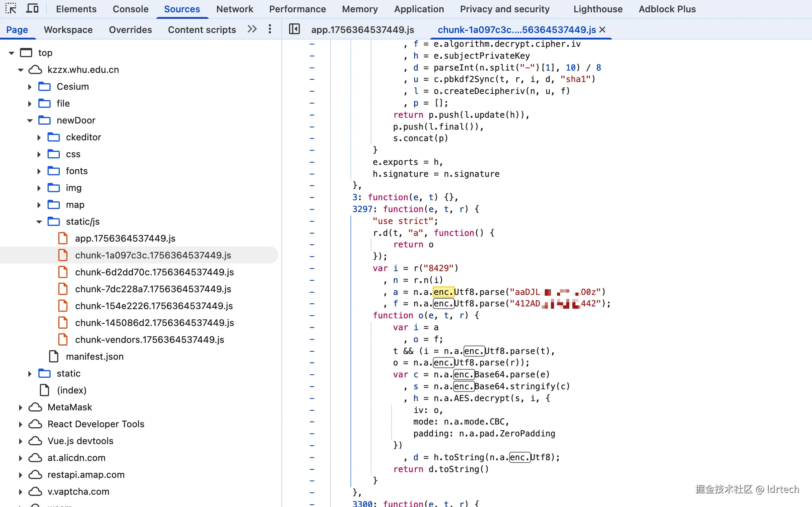Collapse the static/js folder
Screen dimensions: 812x507
point(39,222)
